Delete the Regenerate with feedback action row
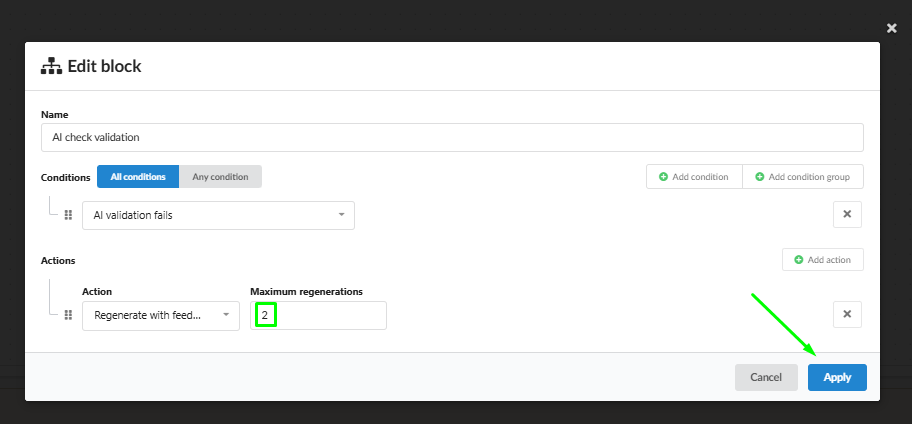The image size is (912, 424). [847, 315]
